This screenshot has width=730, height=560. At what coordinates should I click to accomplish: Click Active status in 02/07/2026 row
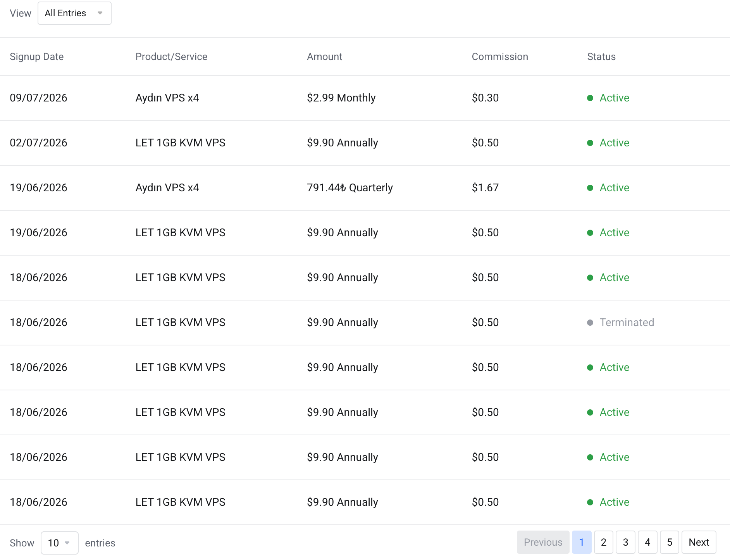click(x=614, y=143)
